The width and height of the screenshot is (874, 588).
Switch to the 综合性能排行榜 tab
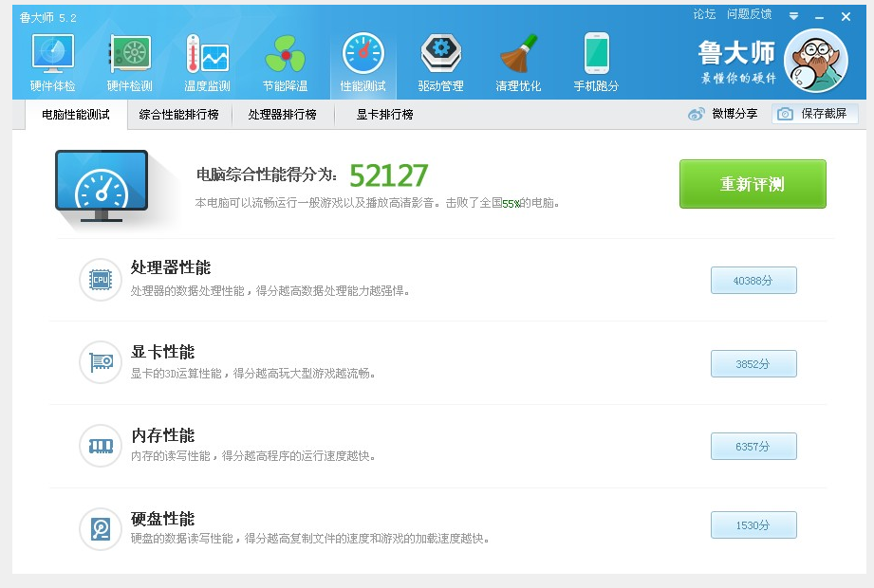[178, 115]
